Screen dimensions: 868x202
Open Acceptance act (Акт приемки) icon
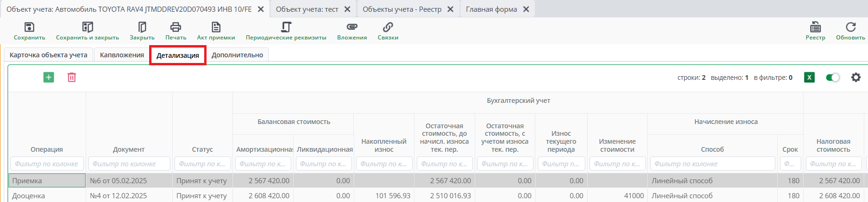click(x=216, y=27)
